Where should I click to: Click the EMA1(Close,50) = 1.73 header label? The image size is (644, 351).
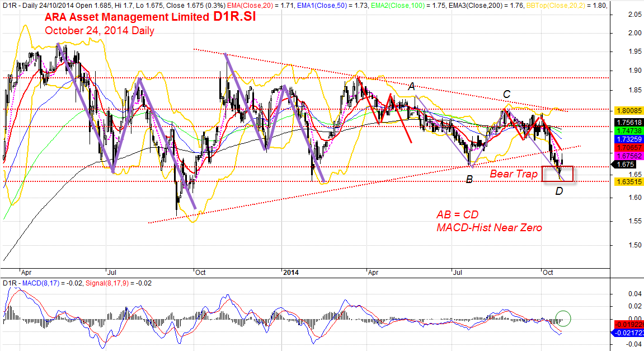point(333,6)
